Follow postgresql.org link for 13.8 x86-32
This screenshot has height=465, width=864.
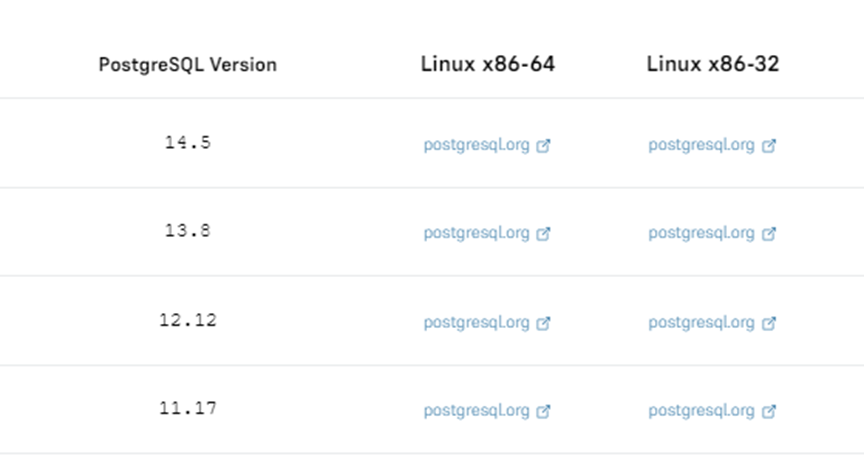[701, 234]
